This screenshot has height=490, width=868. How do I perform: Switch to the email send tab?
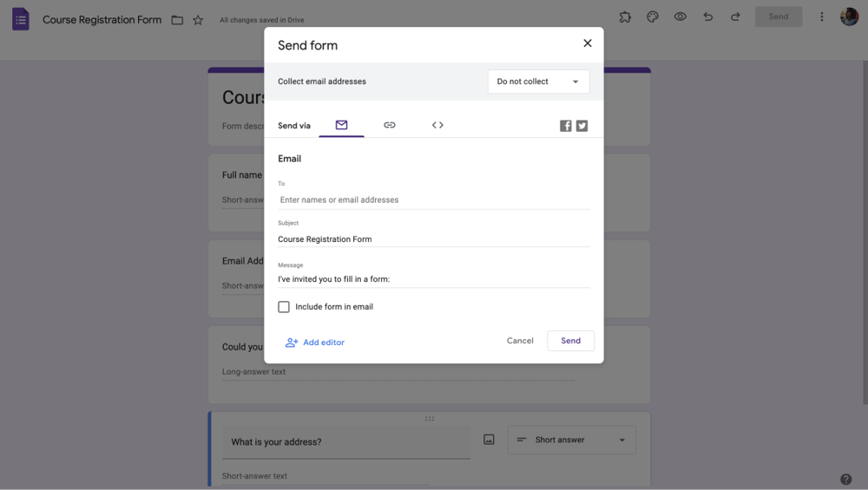click(x=341, y=125)
